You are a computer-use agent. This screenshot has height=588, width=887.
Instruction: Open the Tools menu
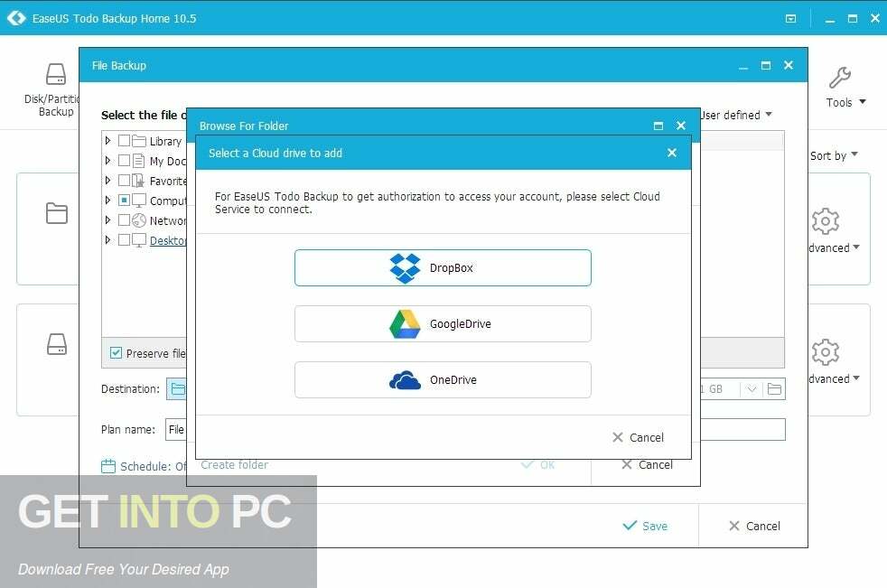click(845, 102)
